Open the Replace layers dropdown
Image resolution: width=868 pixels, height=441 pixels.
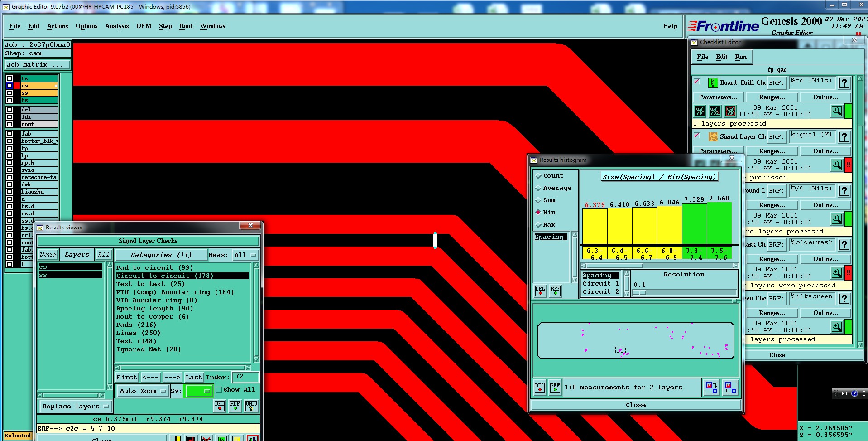coord(76,407)
